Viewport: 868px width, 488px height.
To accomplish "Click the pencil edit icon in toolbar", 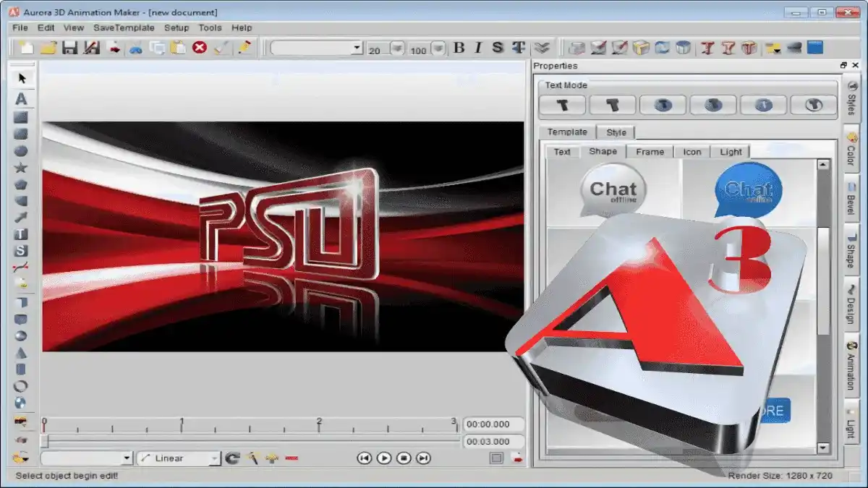I will click(244, 48).
